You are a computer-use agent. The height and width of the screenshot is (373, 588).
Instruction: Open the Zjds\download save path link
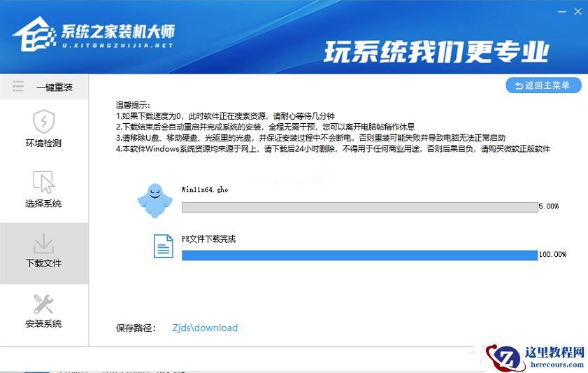click(x=205, y=328)
